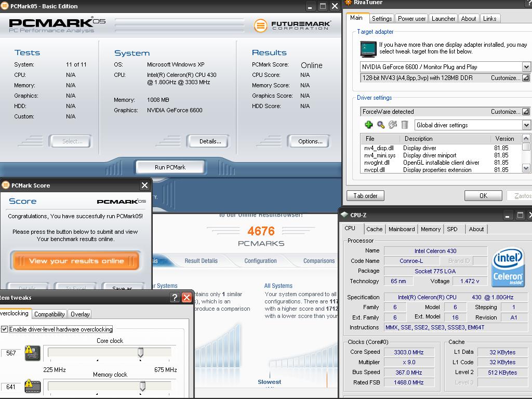The height and width of the screenshot is (399, 532).
Task: Open the target adapter dropdown in RivaTuner
Action: click(x=526, y=67)
